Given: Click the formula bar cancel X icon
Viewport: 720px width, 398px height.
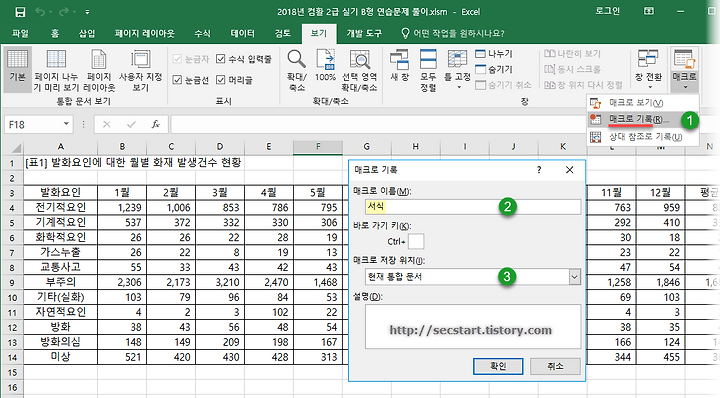Looking at the screenshot, I should (x=107, y=124).
